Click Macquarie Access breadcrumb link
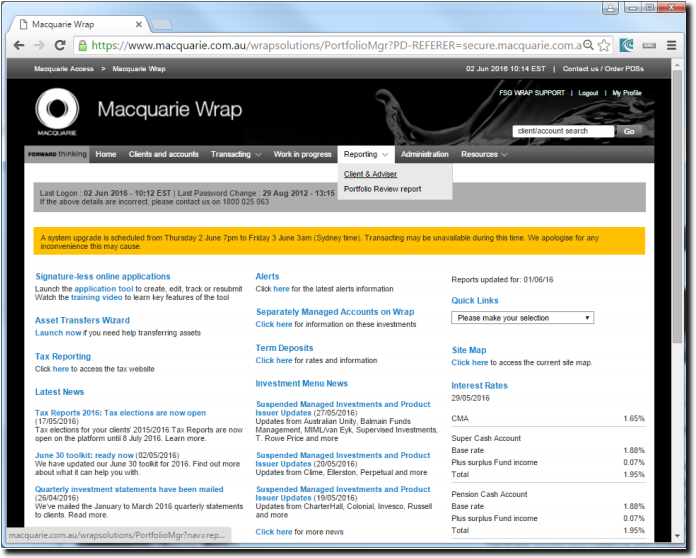696x558 pixels. 64,69
